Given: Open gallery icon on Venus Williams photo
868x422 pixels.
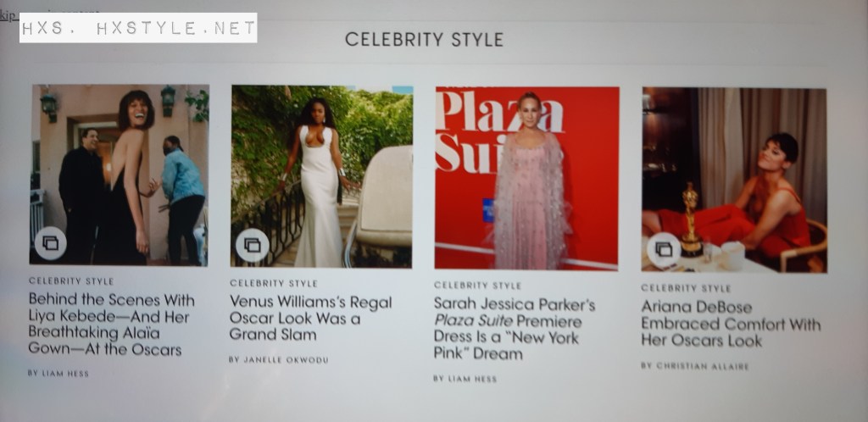Looking at the screenshot, I should (x=253, y=245).
